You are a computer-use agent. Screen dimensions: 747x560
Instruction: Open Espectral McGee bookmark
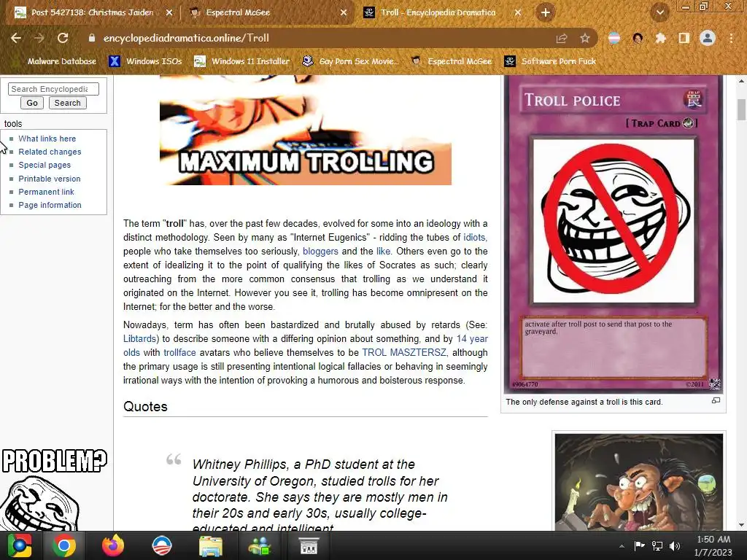click(451, 61)
